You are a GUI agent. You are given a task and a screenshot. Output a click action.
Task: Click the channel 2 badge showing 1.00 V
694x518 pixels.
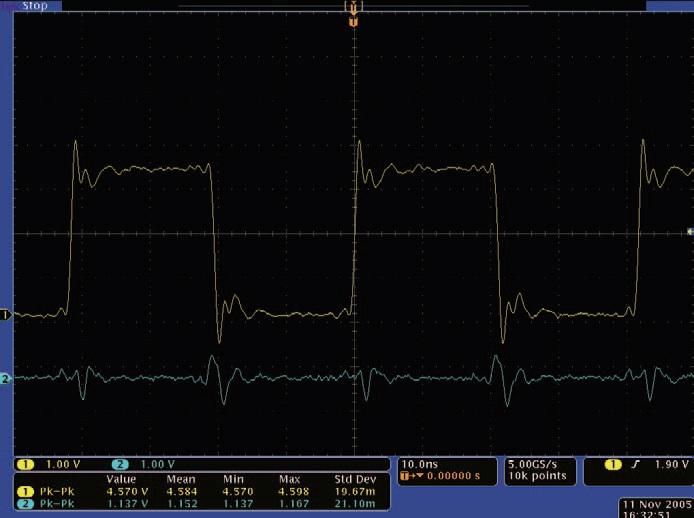pyautogui.click(x=149, y=465)
